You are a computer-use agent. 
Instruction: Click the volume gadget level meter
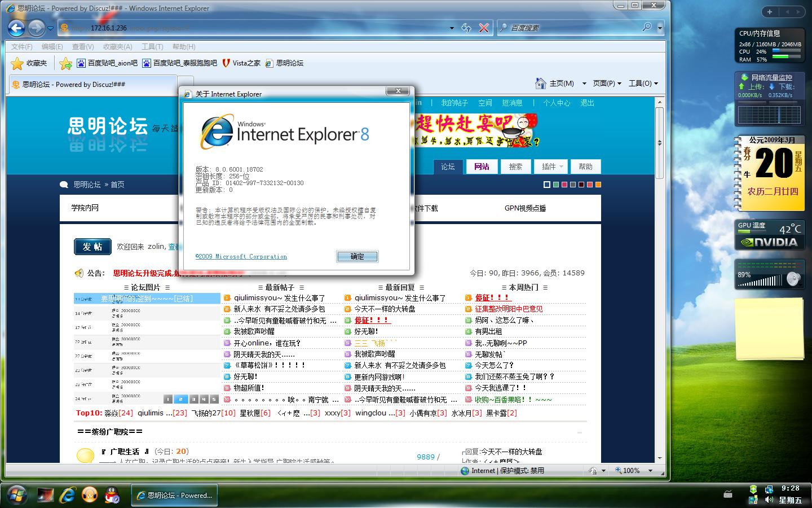click(761, 281)
